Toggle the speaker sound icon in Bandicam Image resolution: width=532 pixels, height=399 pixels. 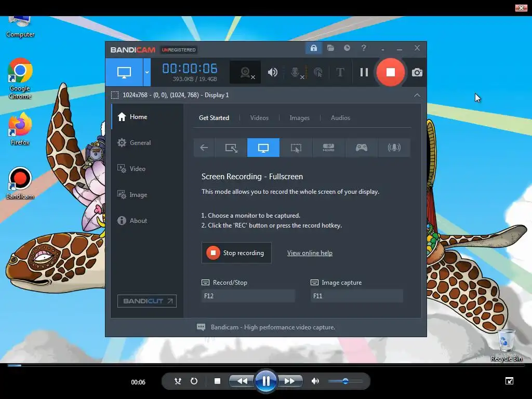[272, 72]
